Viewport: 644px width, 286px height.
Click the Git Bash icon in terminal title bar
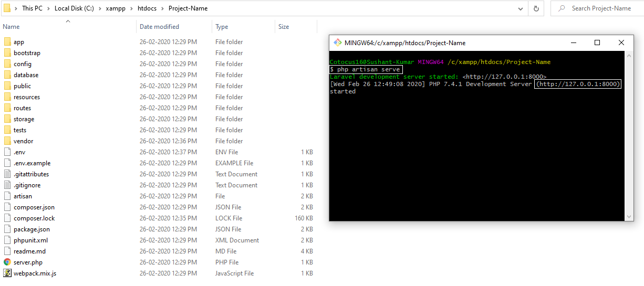pyautogui.click(x=337, y=43)
